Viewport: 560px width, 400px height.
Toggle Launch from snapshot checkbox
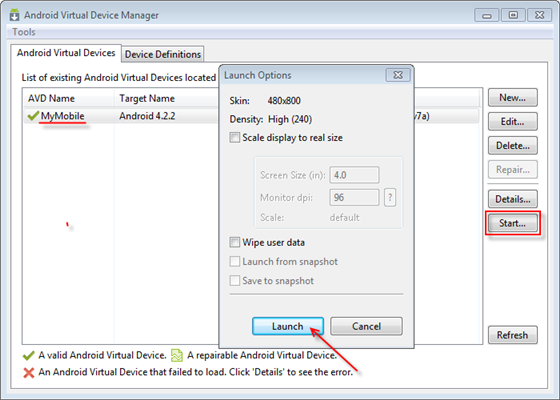tap(235, 261)
